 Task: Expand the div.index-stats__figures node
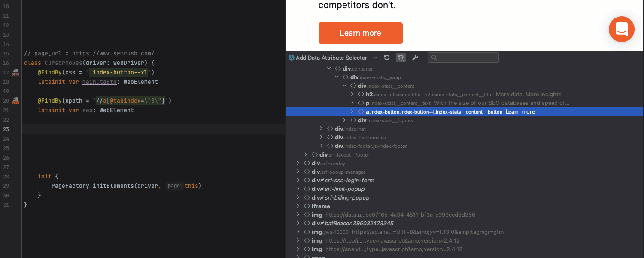tap(345, 120)
